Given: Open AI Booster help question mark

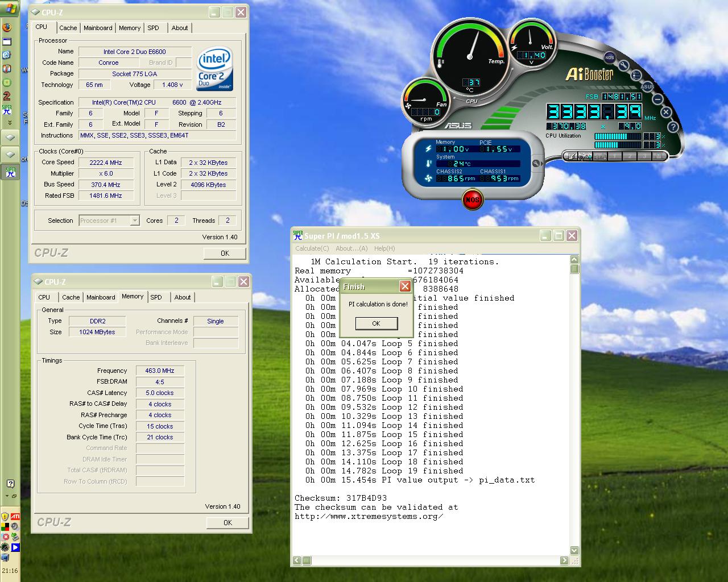Looking at the screenshot, I should coord(673,127).
